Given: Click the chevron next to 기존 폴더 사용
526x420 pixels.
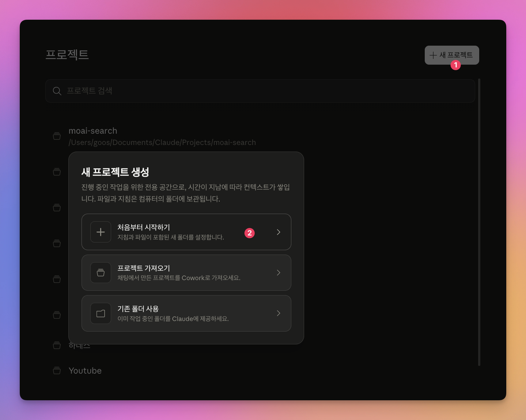Looking at the screenshot, I should coord(279,313).
